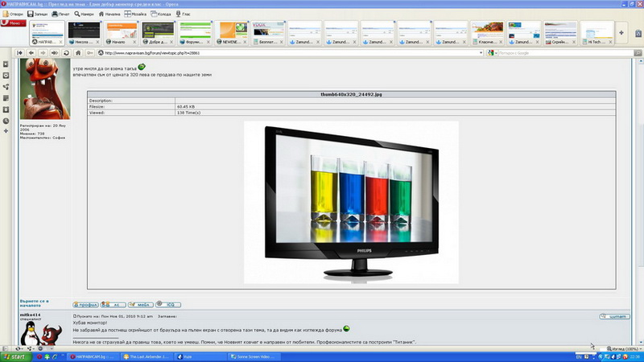Switch to the Безплат... tab

[x=268, y=33]
